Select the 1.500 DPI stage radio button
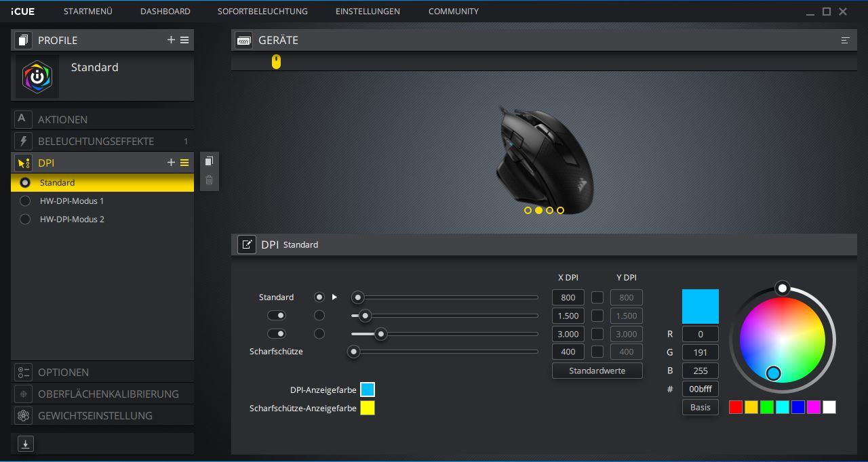The height and width of the screenshot is (462, 868). [319, 315]
